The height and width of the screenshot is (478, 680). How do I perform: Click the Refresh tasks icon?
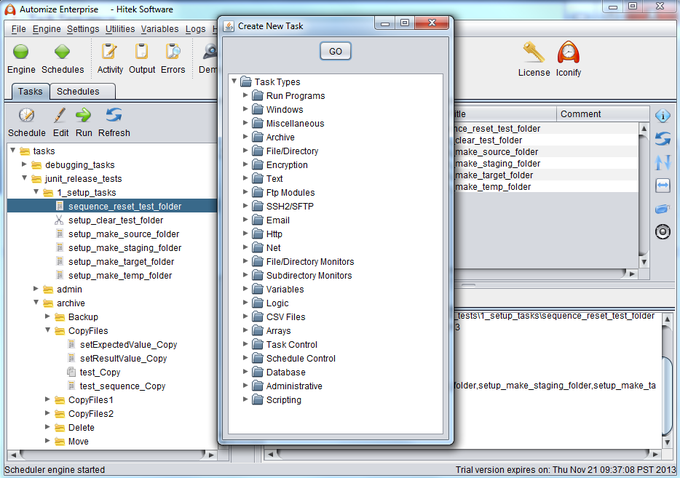tap(114, 115)
